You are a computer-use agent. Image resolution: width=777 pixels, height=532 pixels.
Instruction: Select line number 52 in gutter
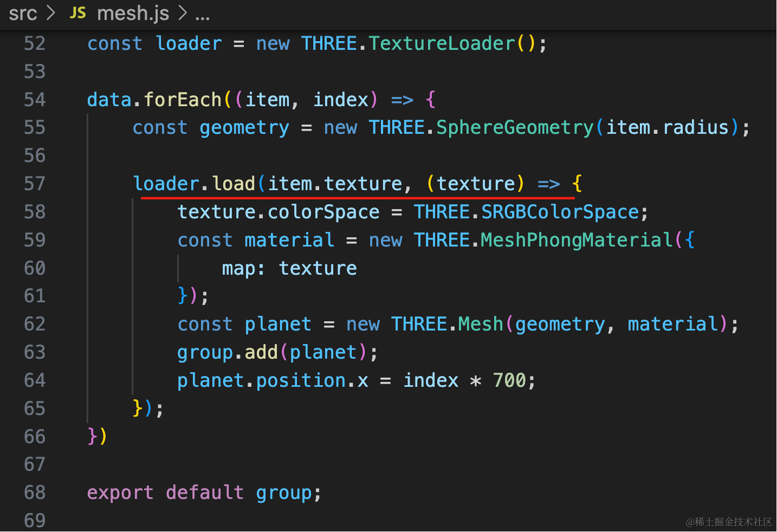[x=35, y=43]
